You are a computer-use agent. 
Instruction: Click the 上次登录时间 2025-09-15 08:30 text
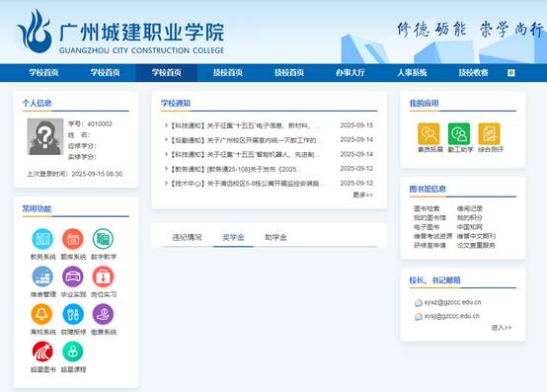pyautogui.click(x=75, y=174)
